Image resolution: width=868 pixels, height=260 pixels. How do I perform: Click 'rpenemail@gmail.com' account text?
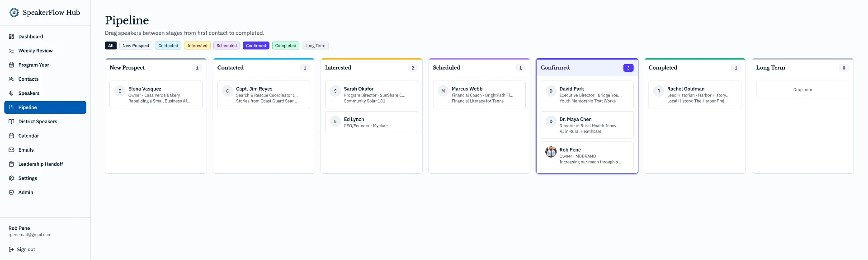click(x=30, y=235)
